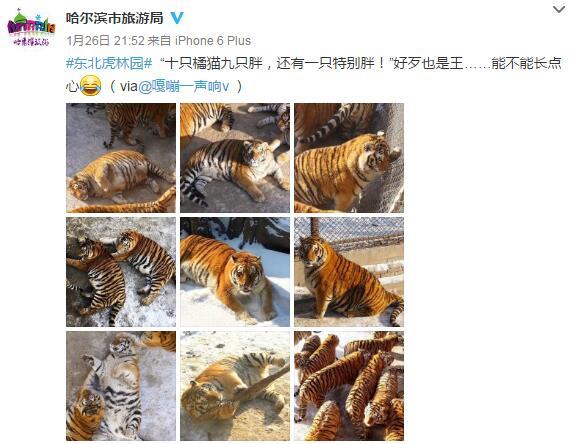The height and width of the screenshot is (444, 573).
Task: Open the photo of the crowded group of tigers
Action: coord(349,386)
